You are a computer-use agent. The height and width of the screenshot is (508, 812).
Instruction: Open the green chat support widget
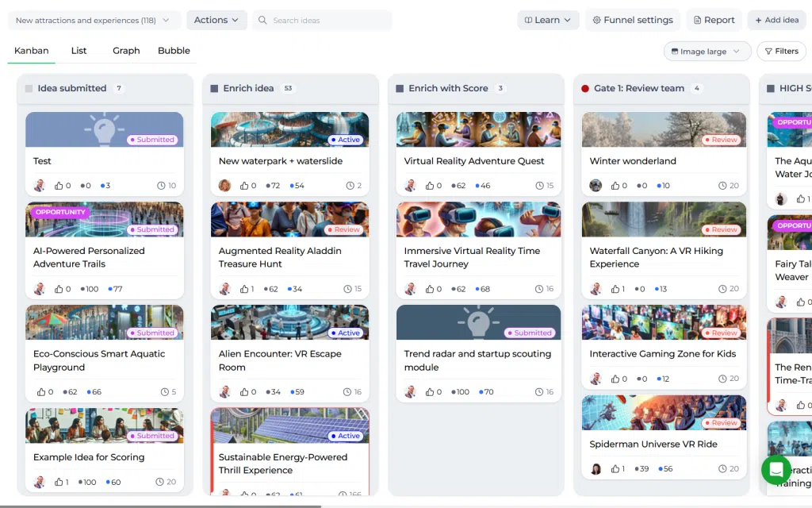coord(776,470)
